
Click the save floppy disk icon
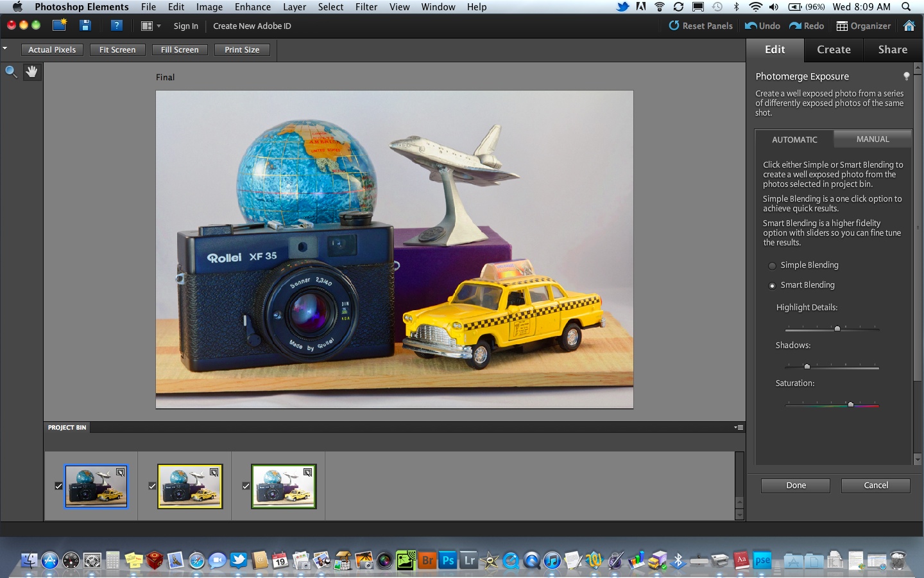85,26
